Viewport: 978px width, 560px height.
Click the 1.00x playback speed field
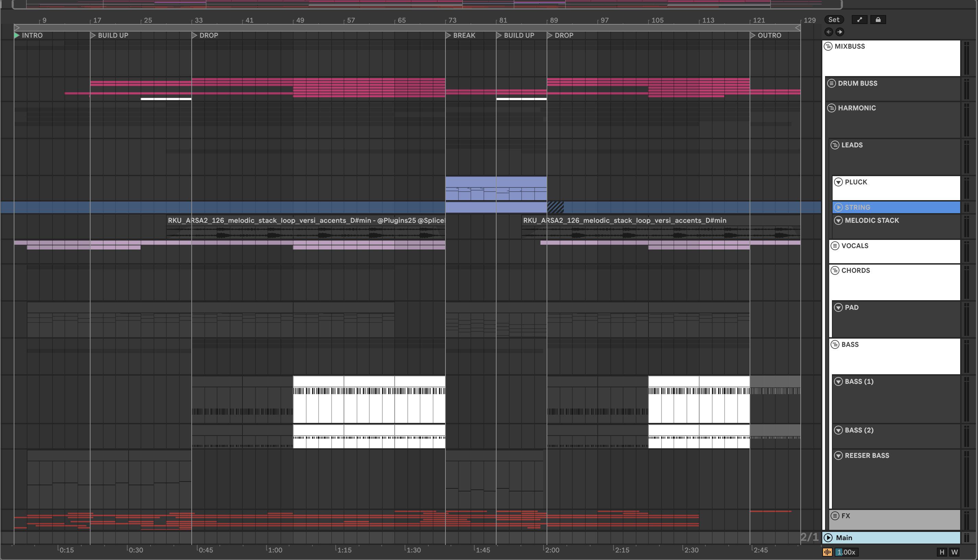[846, 552]
